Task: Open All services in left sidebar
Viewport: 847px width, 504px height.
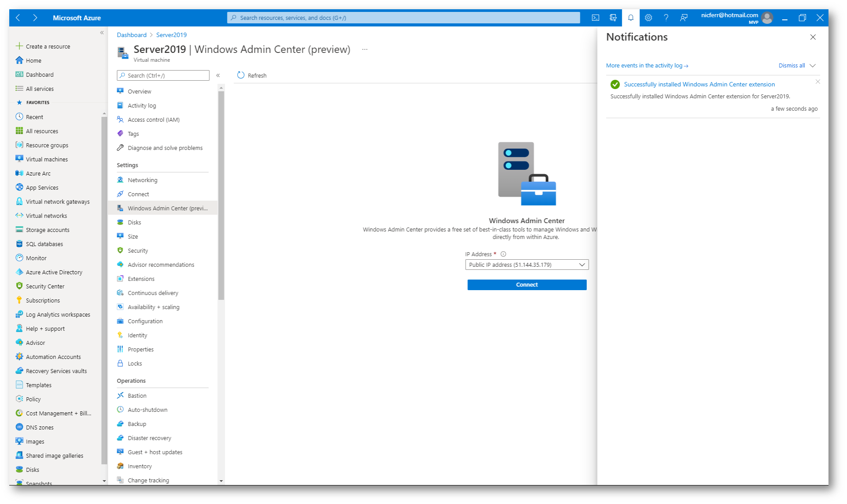Action: coord(40,89)
